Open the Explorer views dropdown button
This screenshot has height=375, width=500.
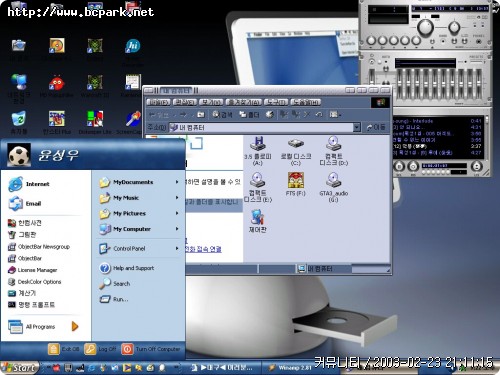(x=335, y=115)
